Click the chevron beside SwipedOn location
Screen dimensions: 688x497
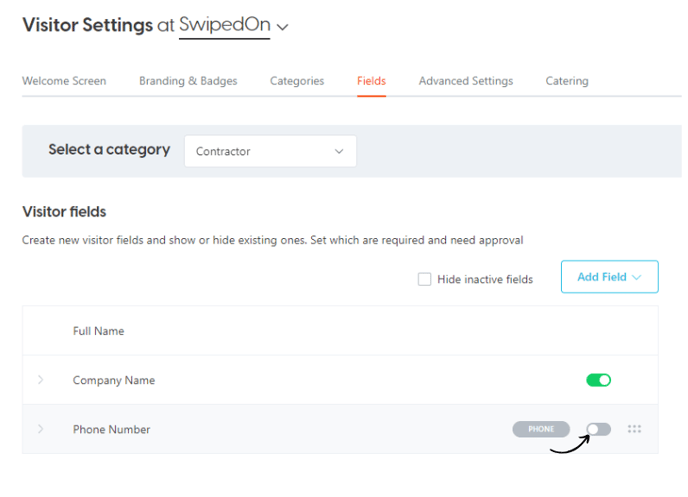point(283,27)
